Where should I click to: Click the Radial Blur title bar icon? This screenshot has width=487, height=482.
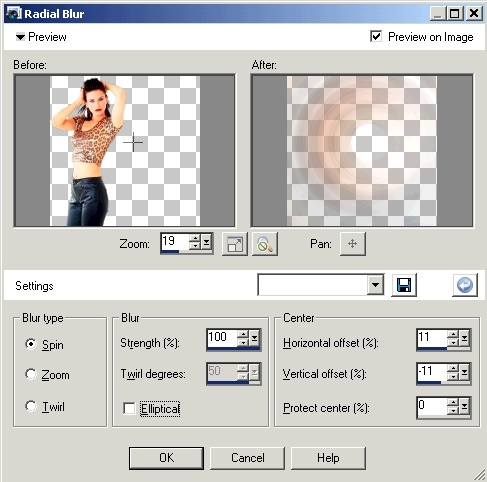pos(14,14)
